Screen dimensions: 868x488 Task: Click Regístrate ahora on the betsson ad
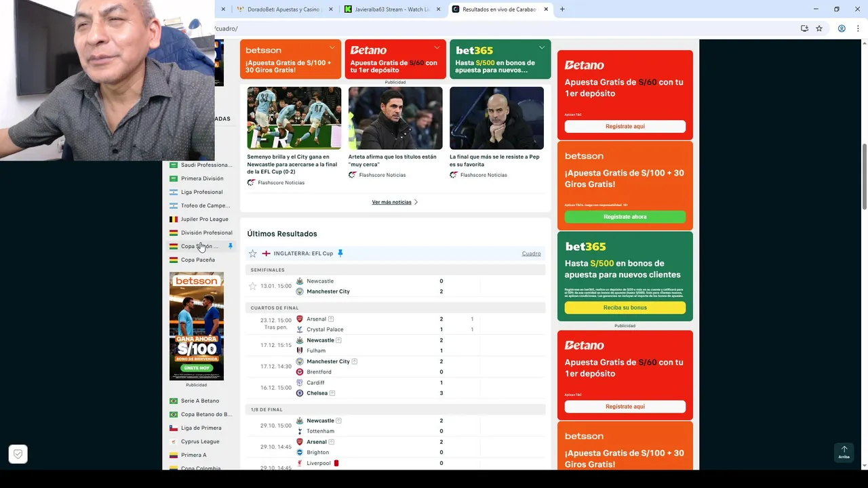pyautogui.click(x=625, y=217)
